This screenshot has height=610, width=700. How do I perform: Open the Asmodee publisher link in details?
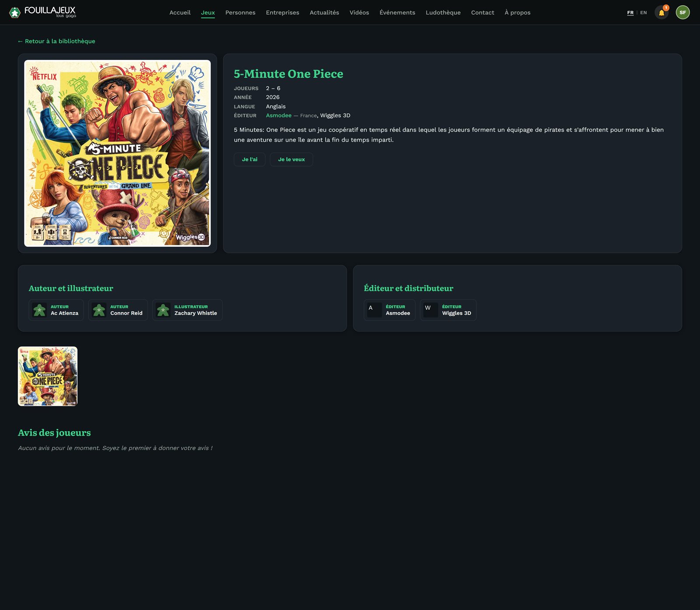coord(279,115)
